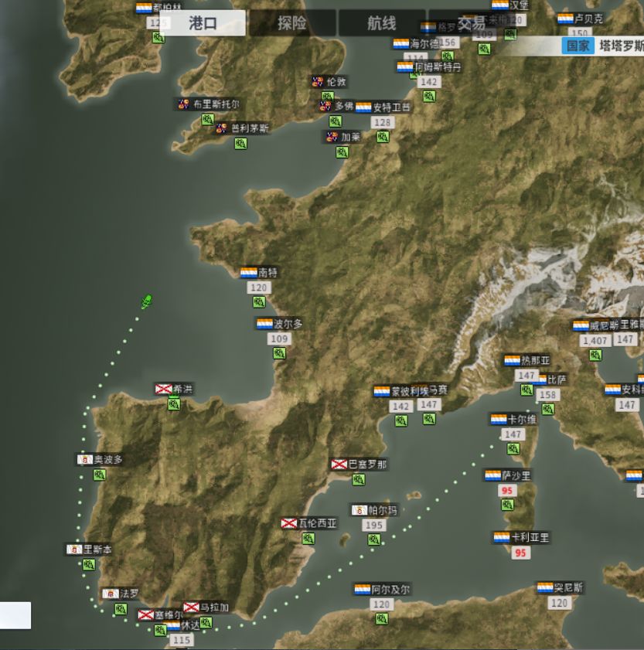Select the 布里斯托尔 port label
Image resolution: width=644 pixels, height=650 pixels.
tap(209, 104)
